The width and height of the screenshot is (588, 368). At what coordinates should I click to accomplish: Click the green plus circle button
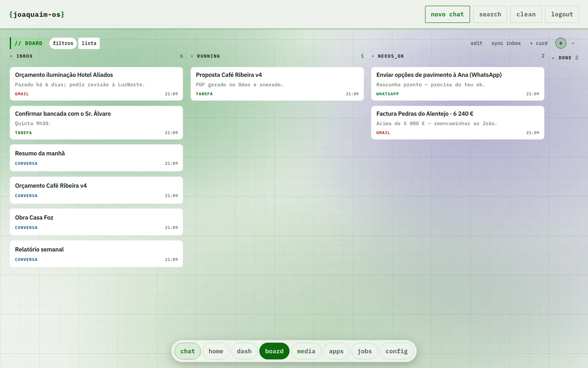point(561,43)
